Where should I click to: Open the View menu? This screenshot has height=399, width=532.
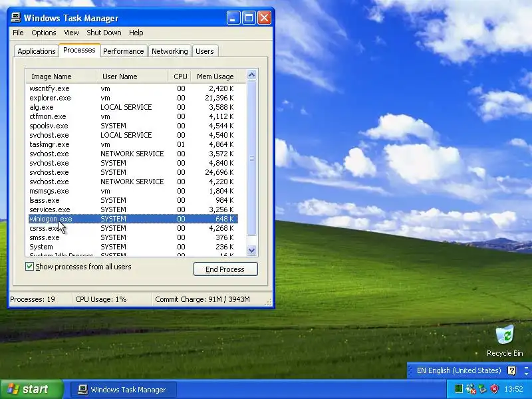pos(71,33)
